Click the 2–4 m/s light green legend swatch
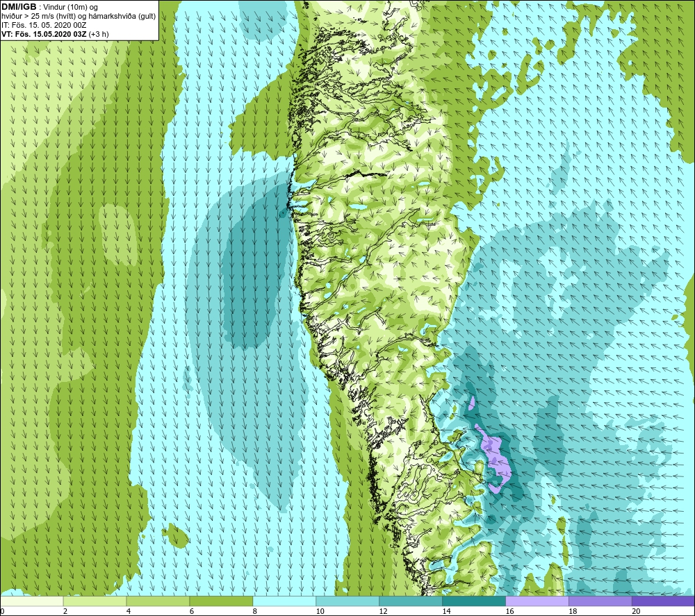This screenshot has height=616, width=695. tap(95, 601)
